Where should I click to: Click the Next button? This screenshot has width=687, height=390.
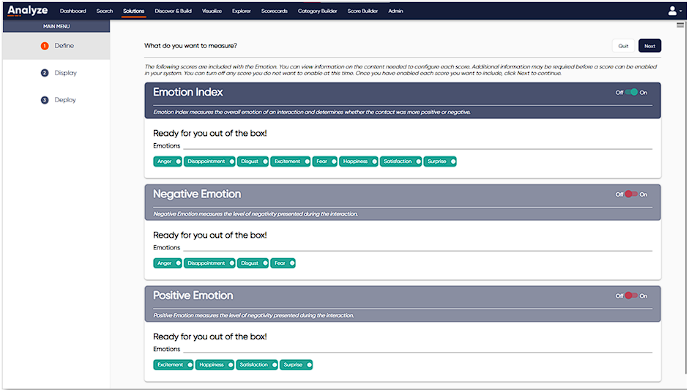tap(650, 46)
